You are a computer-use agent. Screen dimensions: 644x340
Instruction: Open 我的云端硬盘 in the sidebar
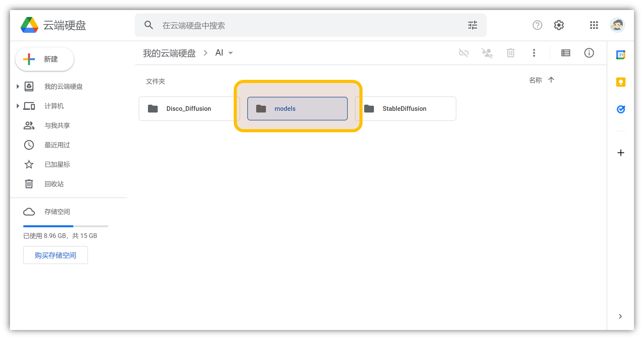(x=63, y=86)
